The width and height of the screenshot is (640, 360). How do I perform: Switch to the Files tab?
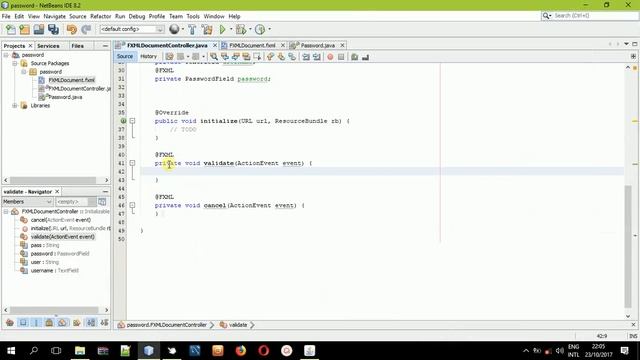78,46
